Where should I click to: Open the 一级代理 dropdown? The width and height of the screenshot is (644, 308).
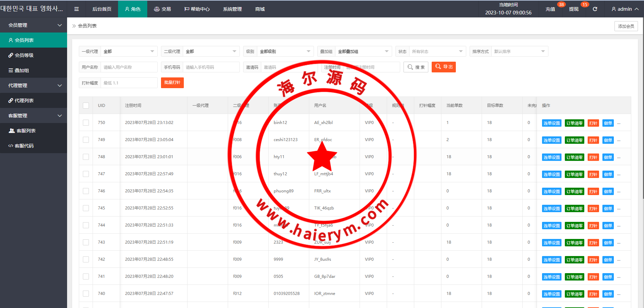coord(129,51)
